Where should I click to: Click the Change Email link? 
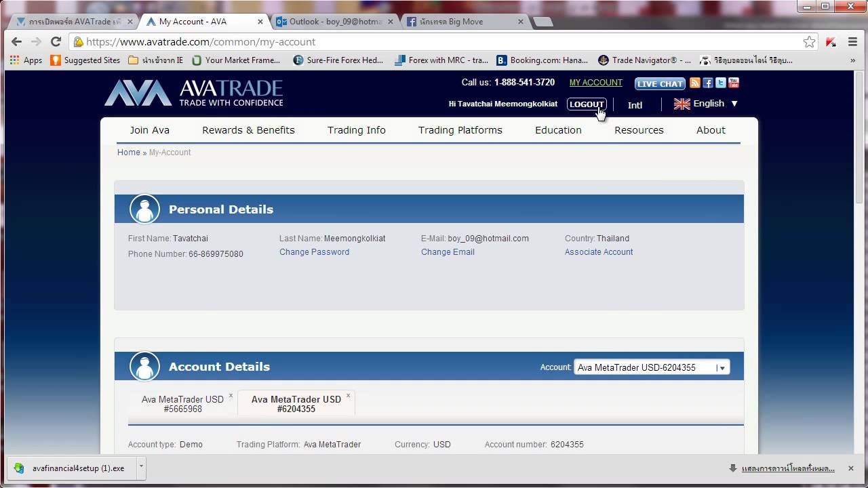pyautogui.click(x=448, y=252)
